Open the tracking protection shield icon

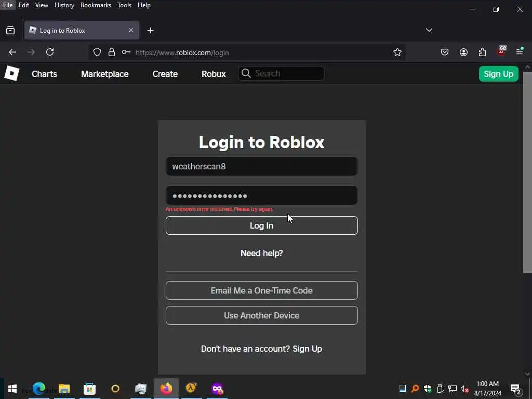(x=97, y=52)
